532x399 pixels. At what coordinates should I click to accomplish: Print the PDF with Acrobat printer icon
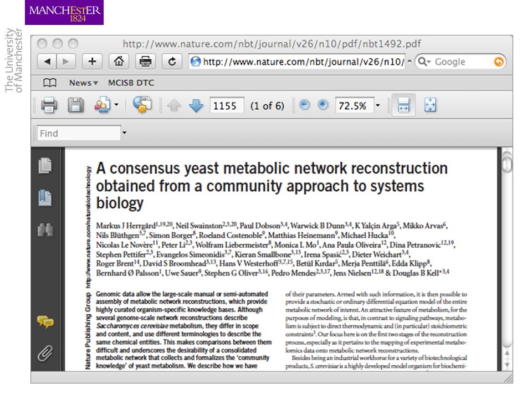(49, 105)
